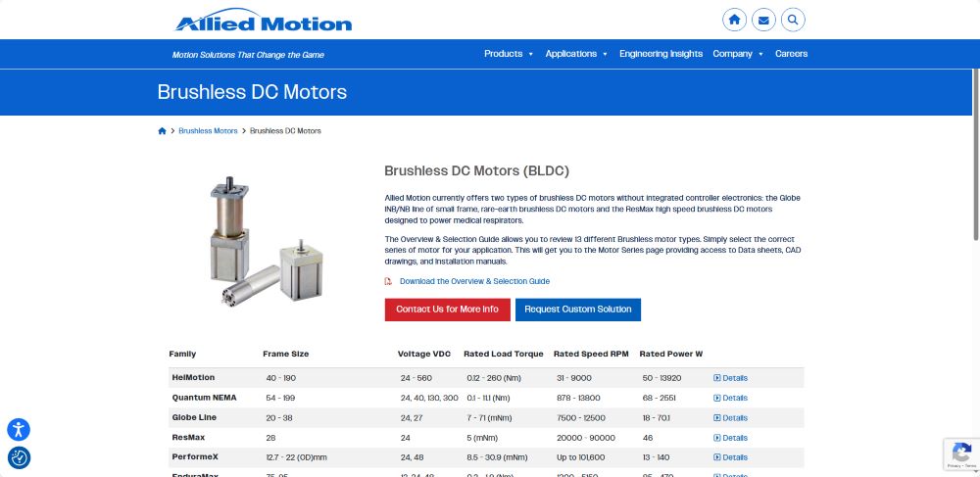Click the reCAPTCHA badge
Screen dimensions: 980x477
(x=961, y=453)
